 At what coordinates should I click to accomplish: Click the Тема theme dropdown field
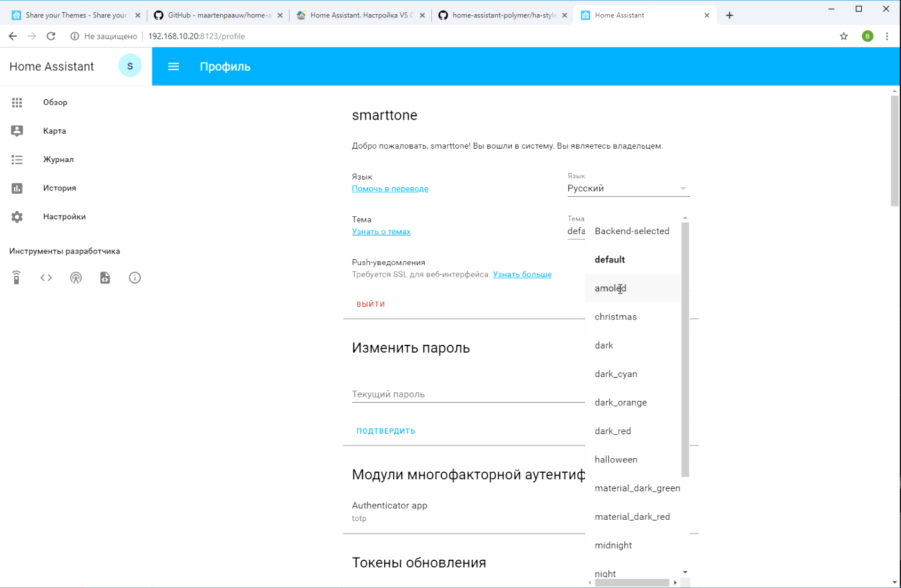tap(575, 231)
